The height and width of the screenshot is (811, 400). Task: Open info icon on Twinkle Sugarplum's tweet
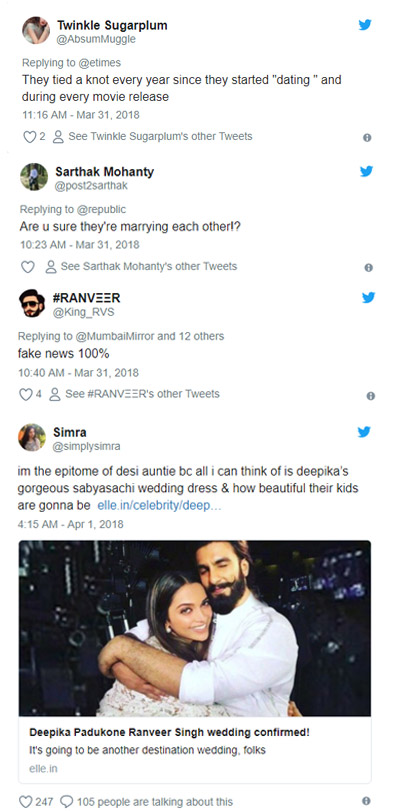[367, 138]
